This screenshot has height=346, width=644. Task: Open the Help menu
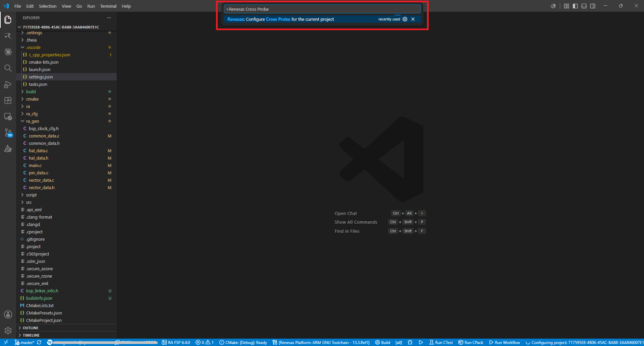tap(126, 6)
